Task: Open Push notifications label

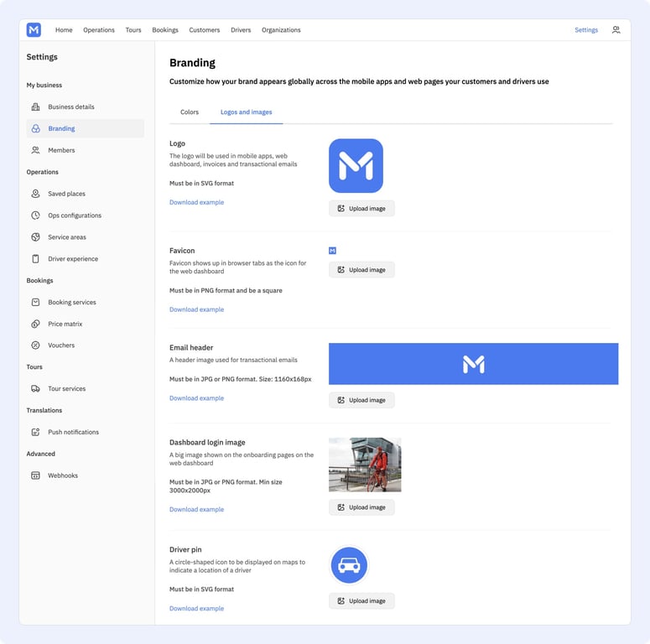Action: click(x=73, y=432)
